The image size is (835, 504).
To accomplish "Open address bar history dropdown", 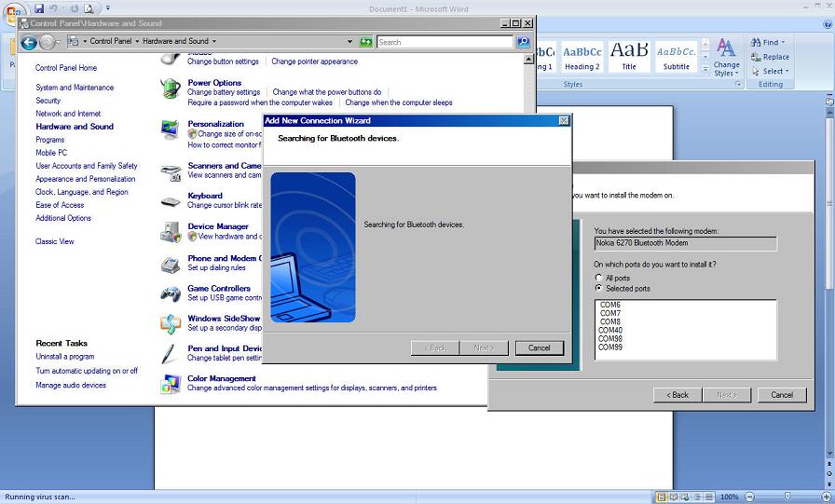I will 349,42.
